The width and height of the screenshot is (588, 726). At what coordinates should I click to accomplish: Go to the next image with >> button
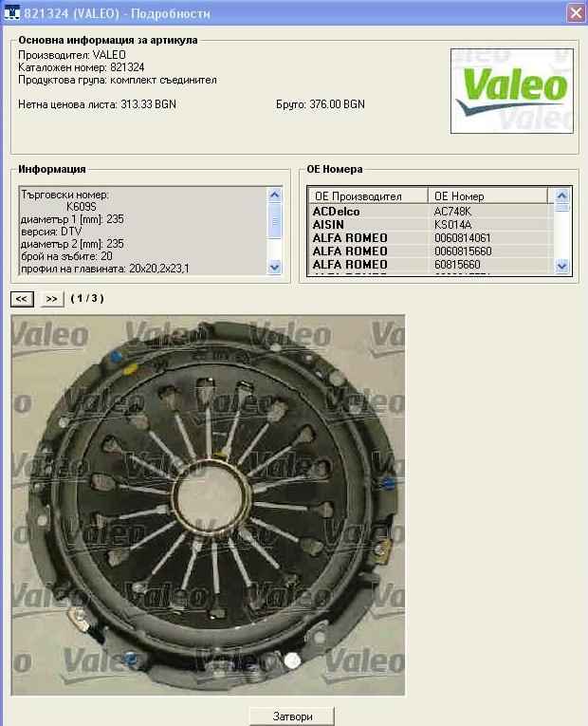52,299
